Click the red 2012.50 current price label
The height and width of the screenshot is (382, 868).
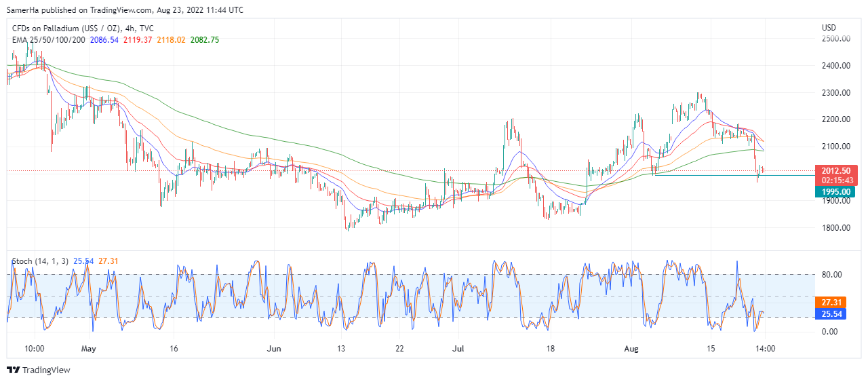pos(837,171)
